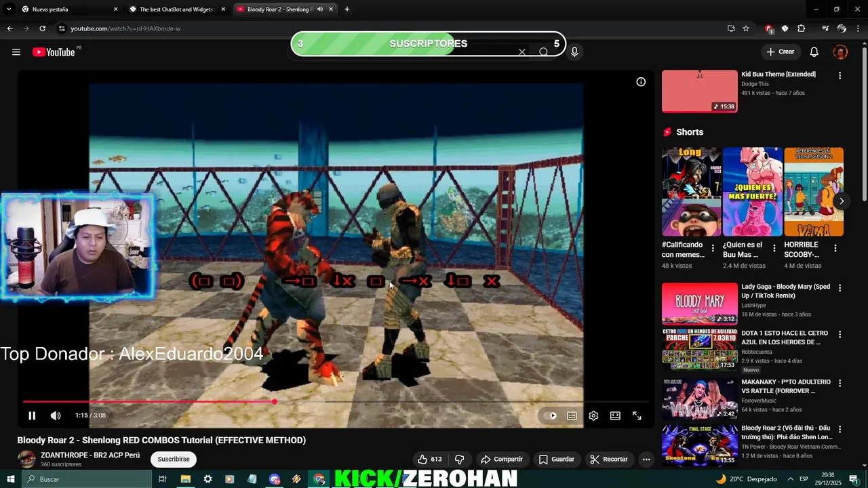Pause the Bloody Roar 2 video
Image resolution: width=868 pixels, height=488 pixels.
point(32,415)
